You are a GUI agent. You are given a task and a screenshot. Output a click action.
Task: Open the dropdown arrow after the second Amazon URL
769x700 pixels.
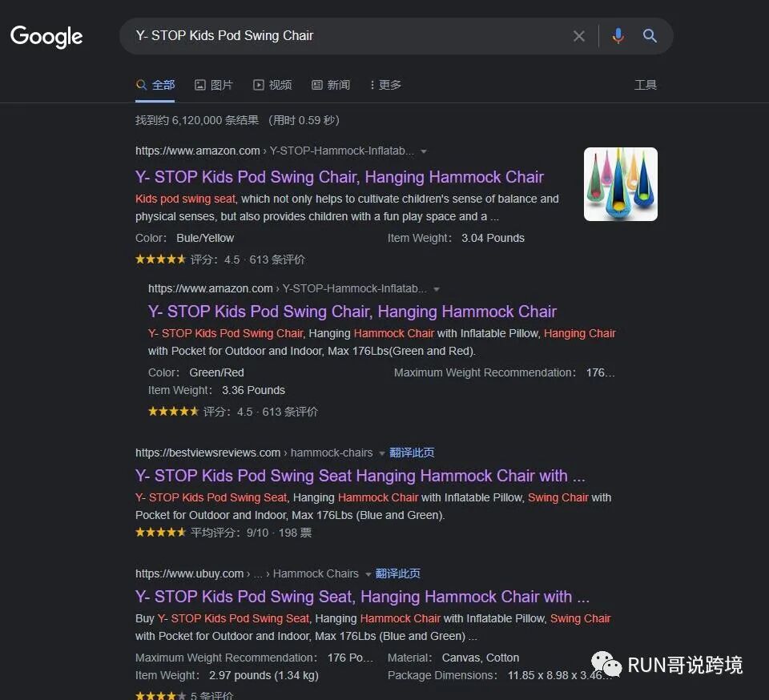pos(437,288)
